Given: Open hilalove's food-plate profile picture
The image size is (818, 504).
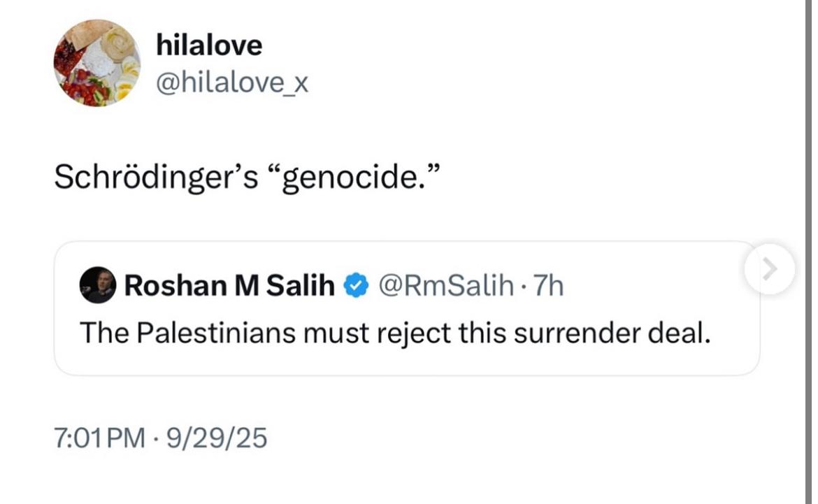Looking at the screenshot, I should 97,63.
